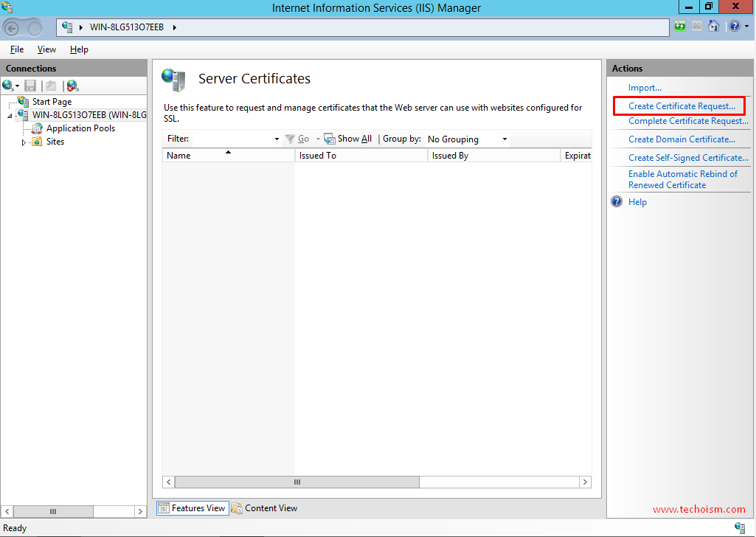Click the status bar server icon
The image size is (756, 537).
(740, 527)
